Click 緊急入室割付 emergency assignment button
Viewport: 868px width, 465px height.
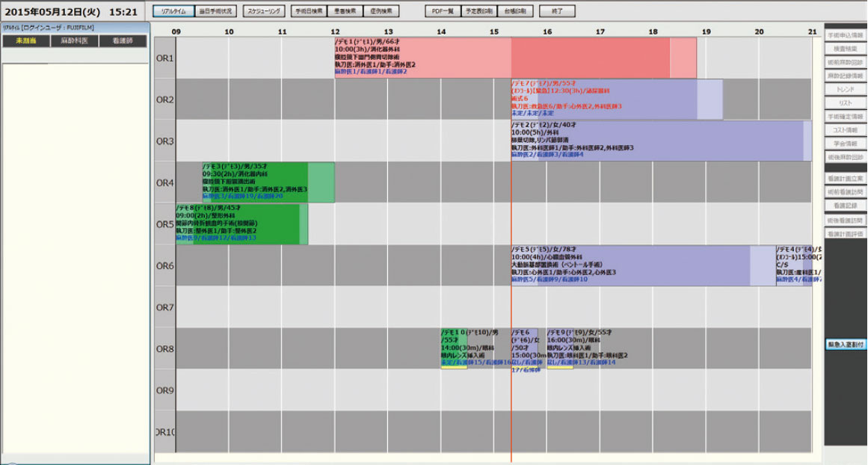point(845,345)
